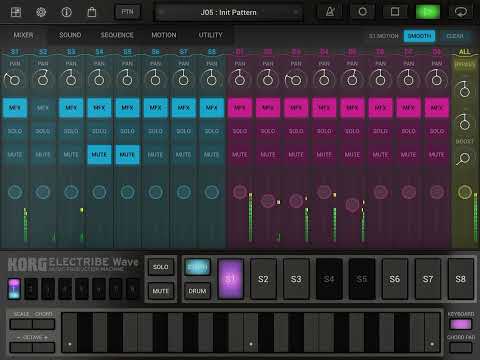This screenshot has width=480, height=360.
Task: Solo channel S3 in the mixer
Action: [x=71, y=131]
